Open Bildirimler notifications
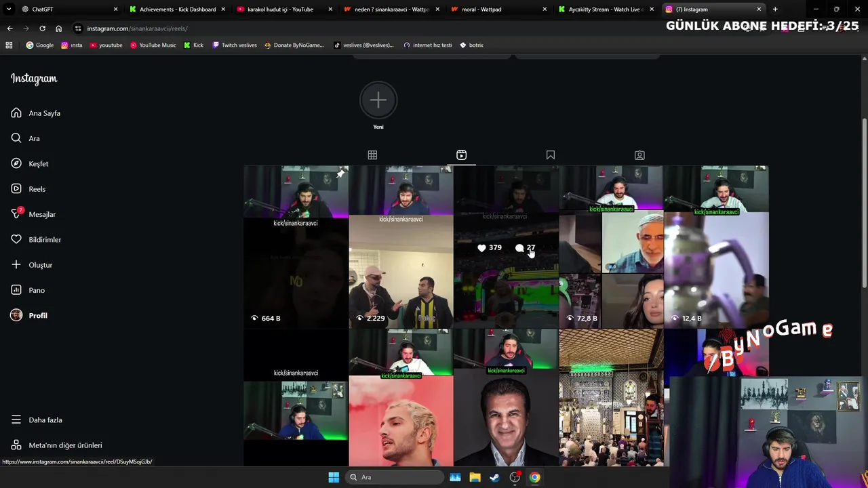Image resolution: width=868 pixels, height=488 pixels. click(36, 239)
